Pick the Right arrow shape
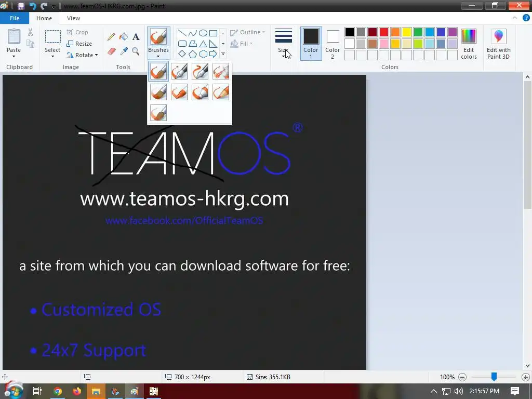The width and height of the screenshot is (532, 399). click(x=213, y=54)
